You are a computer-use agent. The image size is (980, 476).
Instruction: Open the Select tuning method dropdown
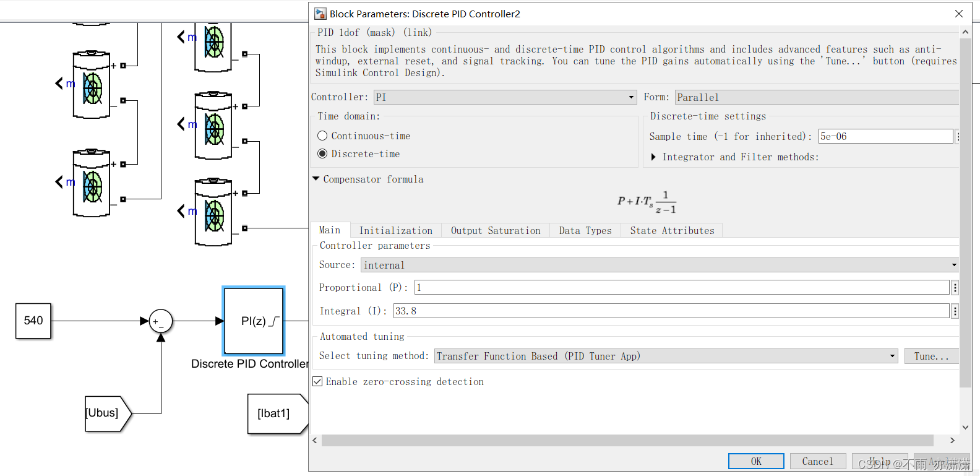coord(666,356)
